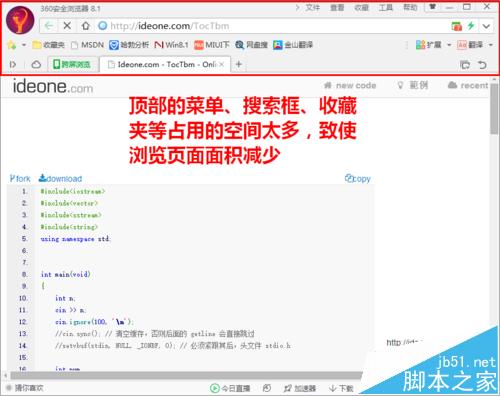Click the download link
This screenshot has width=500, height=396.
[60, 179]
